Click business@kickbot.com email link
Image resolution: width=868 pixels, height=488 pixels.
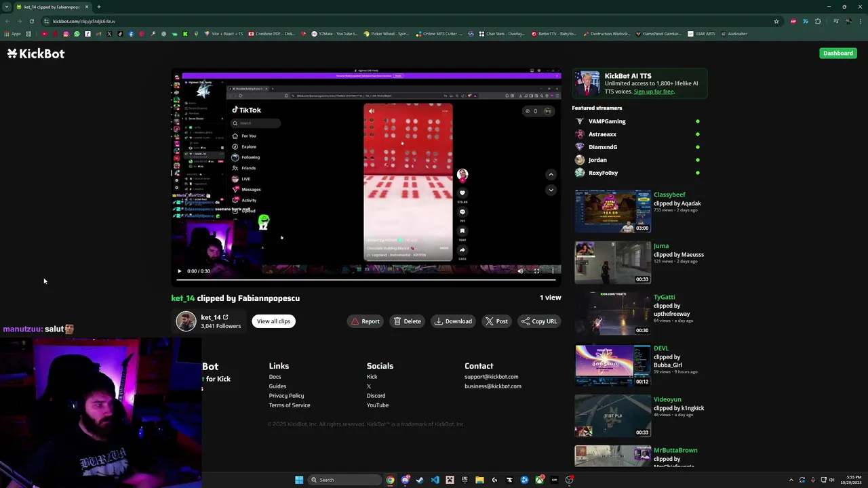(x=493, y=386)
